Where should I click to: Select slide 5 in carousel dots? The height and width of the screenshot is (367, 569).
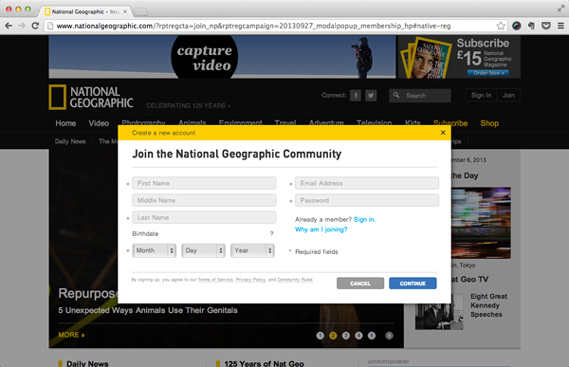(x=372, y=335)
